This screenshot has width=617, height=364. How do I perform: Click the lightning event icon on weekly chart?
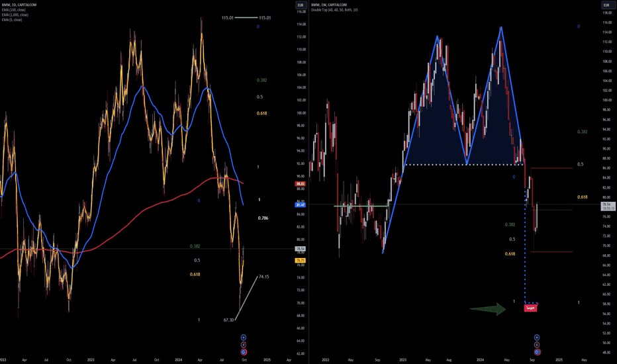tap(537, 345)
